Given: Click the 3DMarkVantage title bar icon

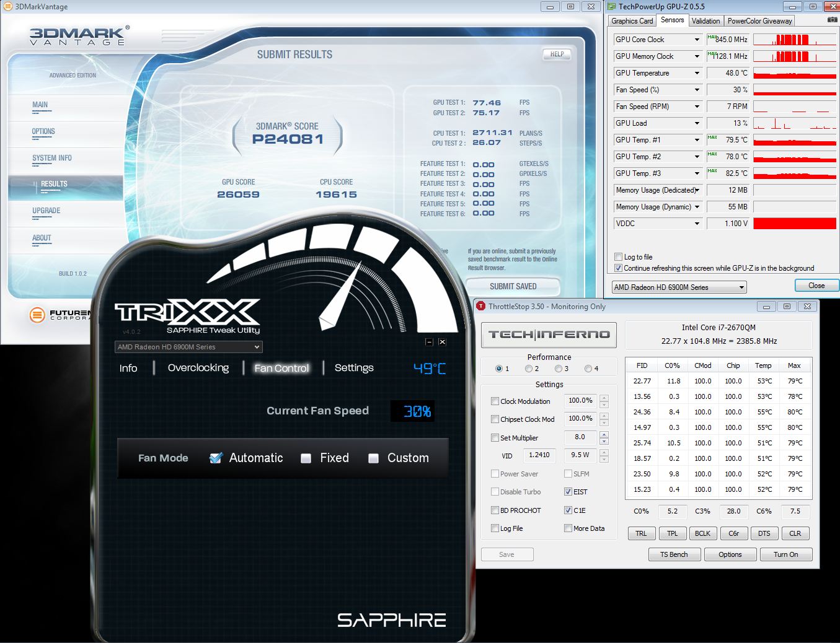Looking at the screenshot, I should coord(7,6).
